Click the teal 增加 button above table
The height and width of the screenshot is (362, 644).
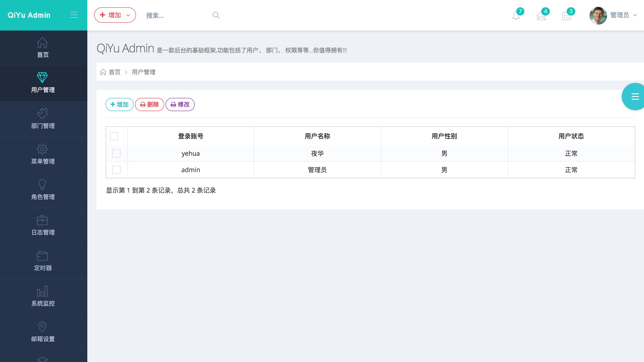tap(120, 105)
